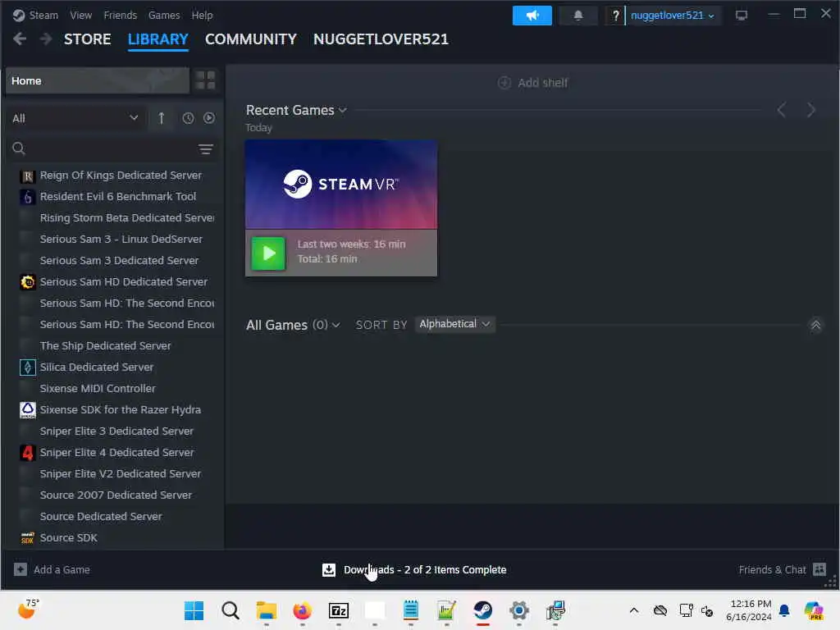This screenshot has width=840, height=630.
Task: Select Serious Sam HD Dedicated Server
Action: [112, 282]
